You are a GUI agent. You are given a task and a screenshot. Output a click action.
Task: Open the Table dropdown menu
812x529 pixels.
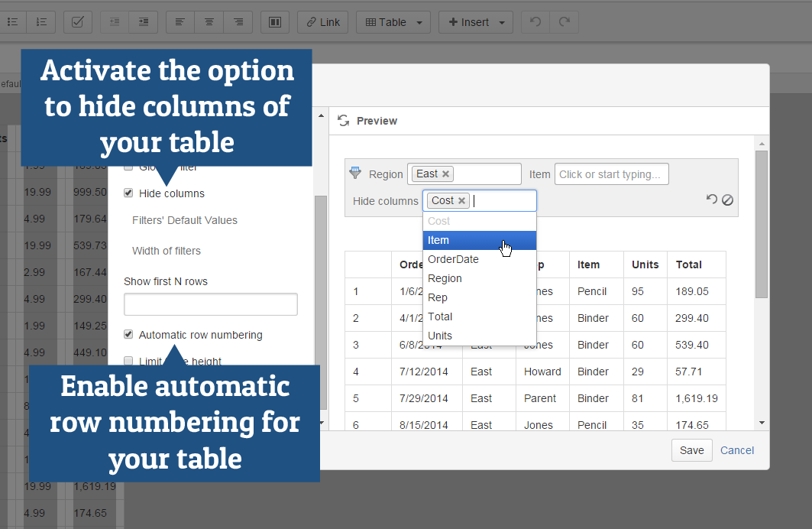pos(393,22)
